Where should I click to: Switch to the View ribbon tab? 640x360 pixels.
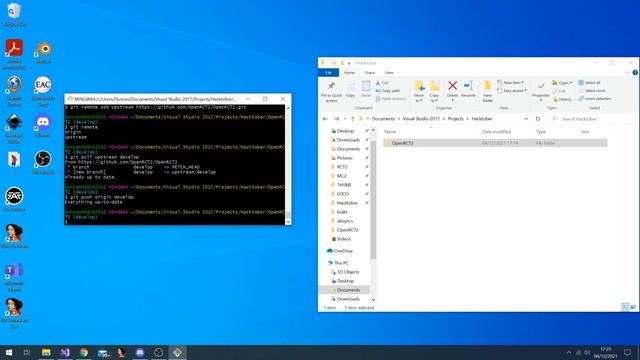coord(389,73)
